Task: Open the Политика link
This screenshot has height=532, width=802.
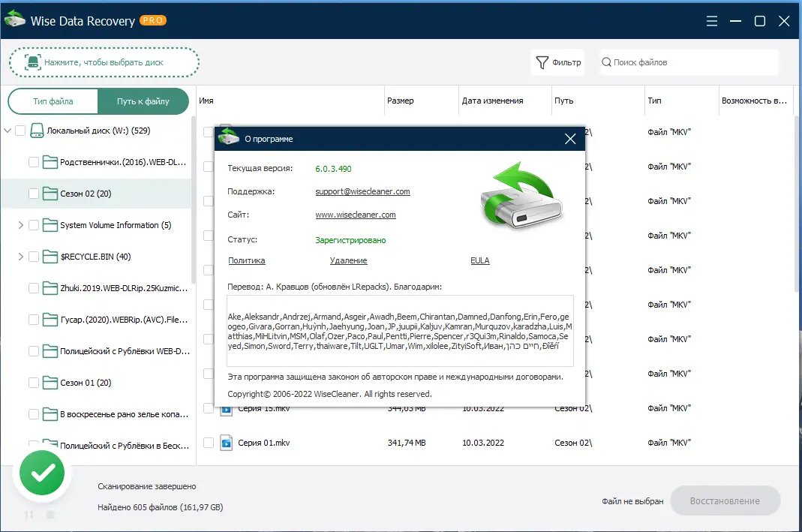Action: (x=247, y=260)
